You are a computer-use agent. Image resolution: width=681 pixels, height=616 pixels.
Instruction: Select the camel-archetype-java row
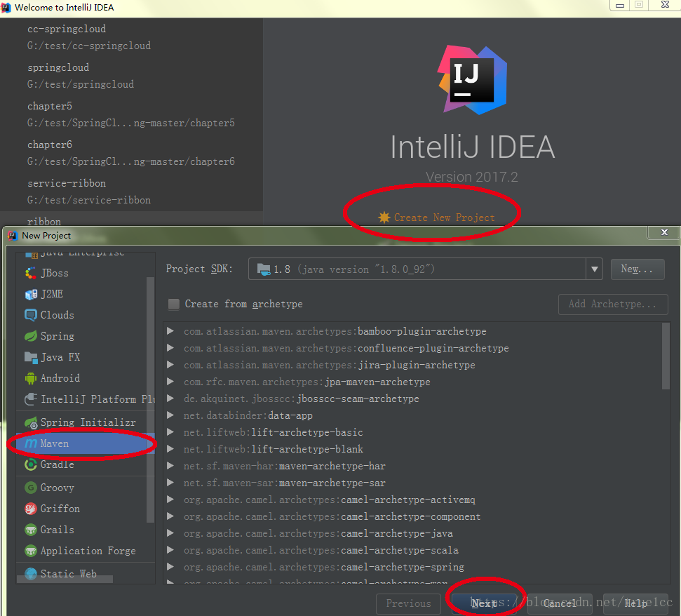click(414, 533)
